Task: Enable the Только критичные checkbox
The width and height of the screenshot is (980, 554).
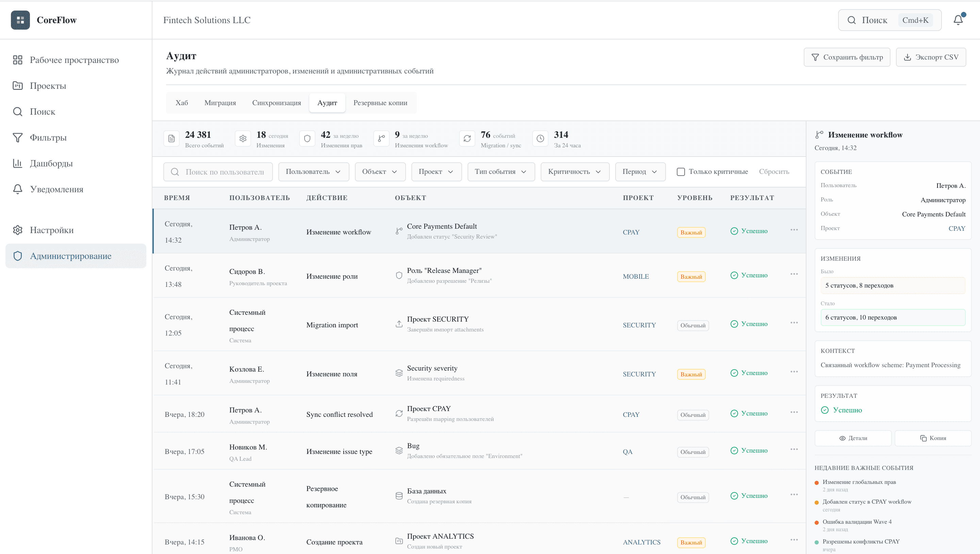Action: point(680,172)
